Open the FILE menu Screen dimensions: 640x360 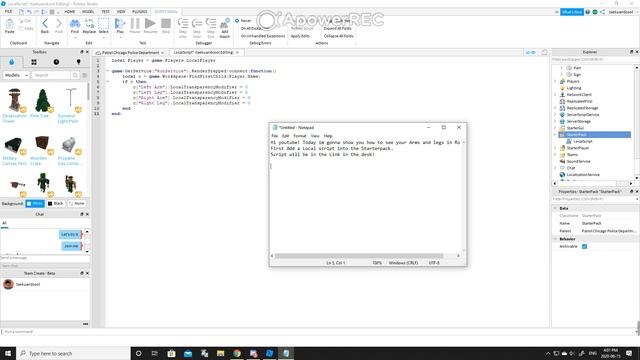coord(8,12)
